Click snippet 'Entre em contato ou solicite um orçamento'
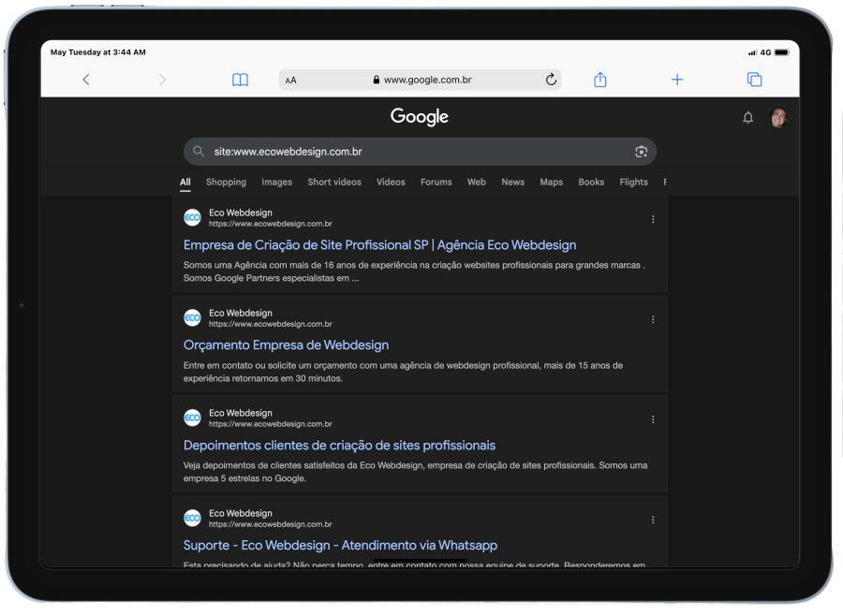 click(403, 372)
